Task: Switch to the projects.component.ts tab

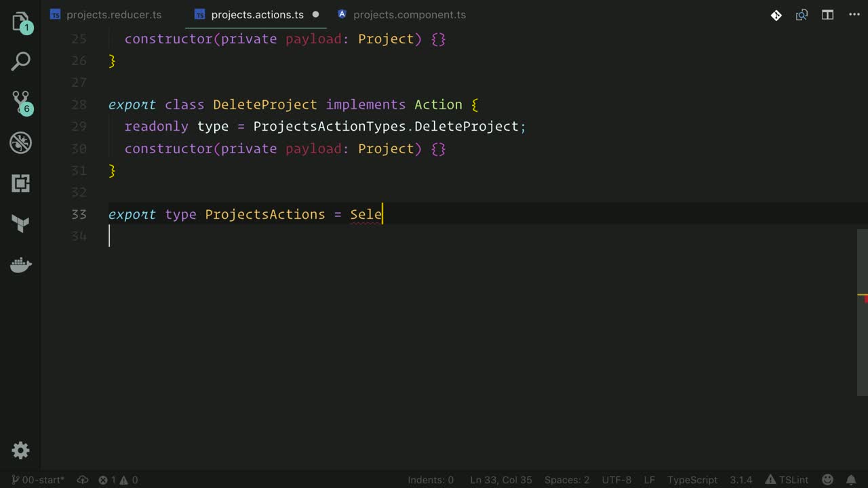Action: 409,15
